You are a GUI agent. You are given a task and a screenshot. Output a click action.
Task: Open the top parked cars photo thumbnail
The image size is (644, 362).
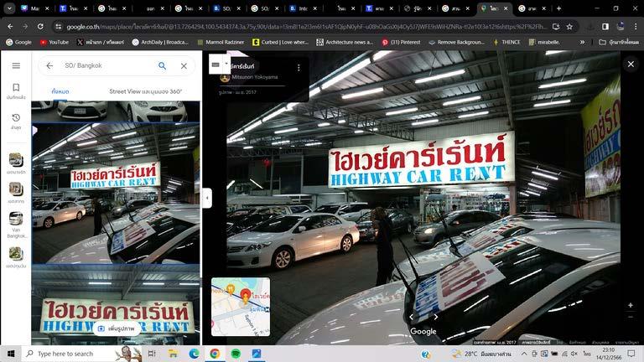[x=116, y=111]
